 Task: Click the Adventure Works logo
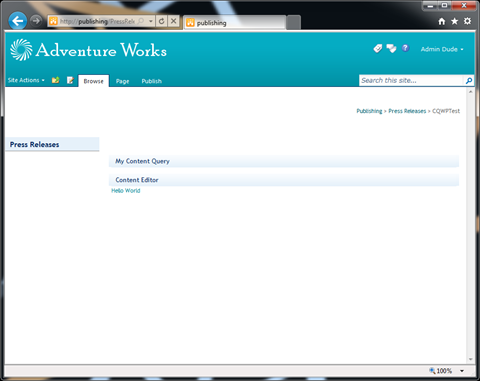88,50
